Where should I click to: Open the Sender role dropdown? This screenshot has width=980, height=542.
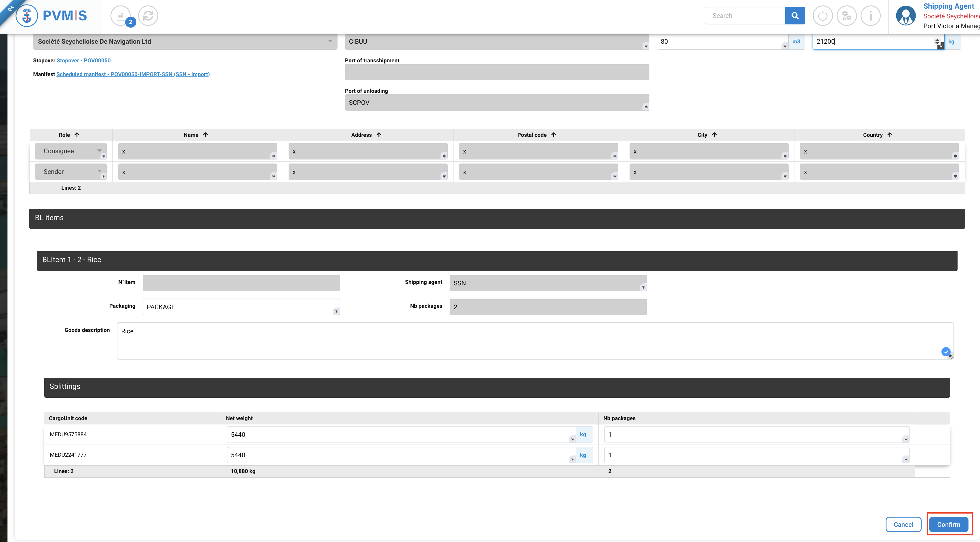(71, 172)
